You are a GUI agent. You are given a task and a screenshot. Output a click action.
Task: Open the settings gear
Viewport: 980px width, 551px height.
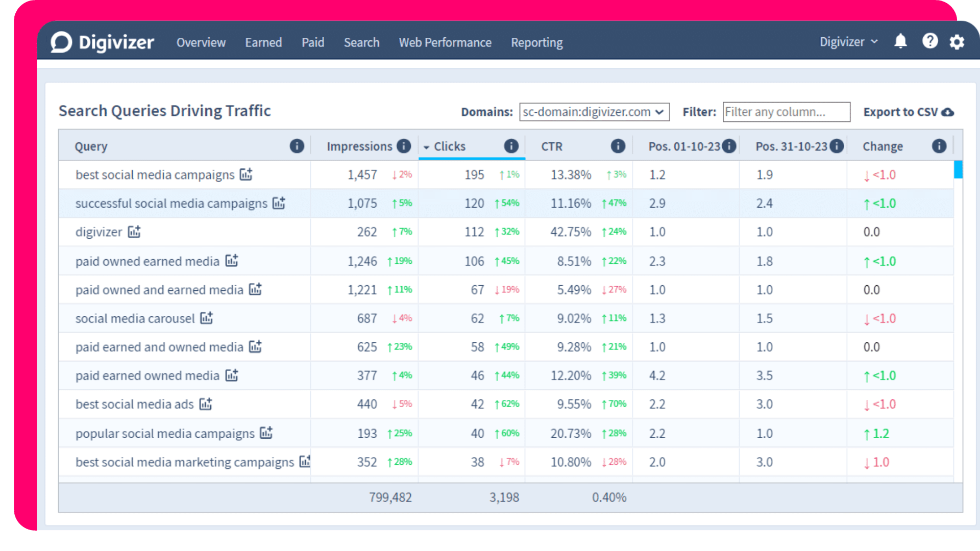(957, 42)
